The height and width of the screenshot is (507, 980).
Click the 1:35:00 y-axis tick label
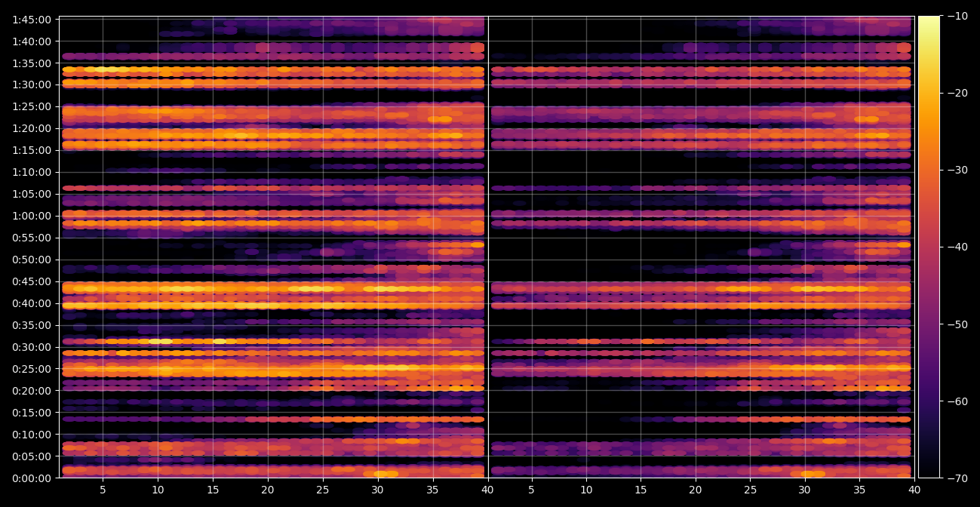[32, 62]
